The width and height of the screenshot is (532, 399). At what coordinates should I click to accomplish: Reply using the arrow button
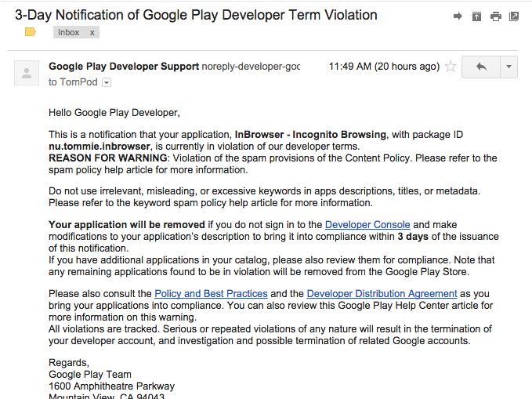(x=481, y=67)
